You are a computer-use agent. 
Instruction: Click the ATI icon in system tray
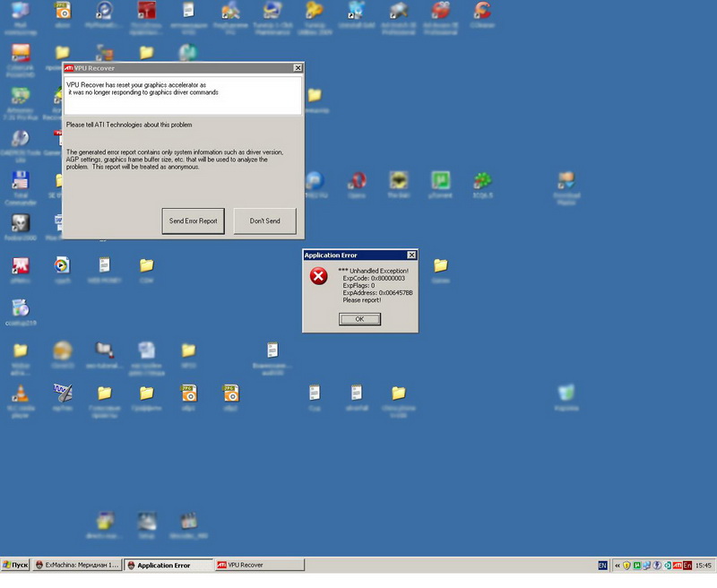(x=678, y=566)
